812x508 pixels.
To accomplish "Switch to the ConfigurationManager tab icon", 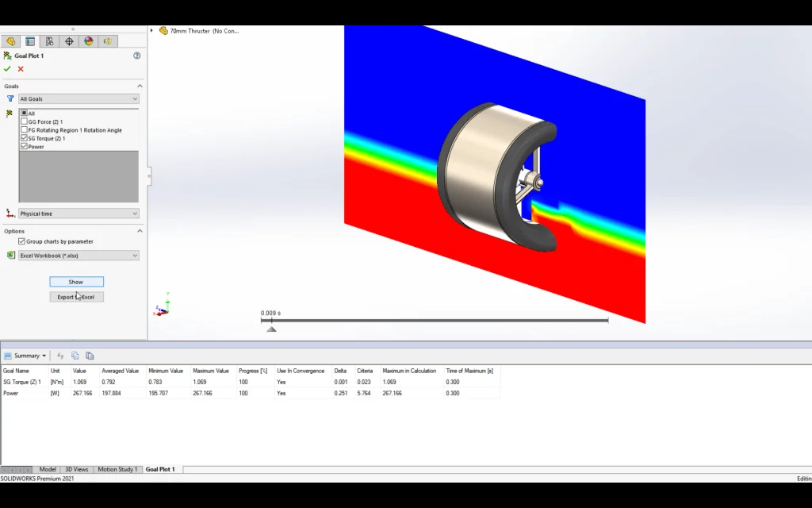I will [49, 41].
